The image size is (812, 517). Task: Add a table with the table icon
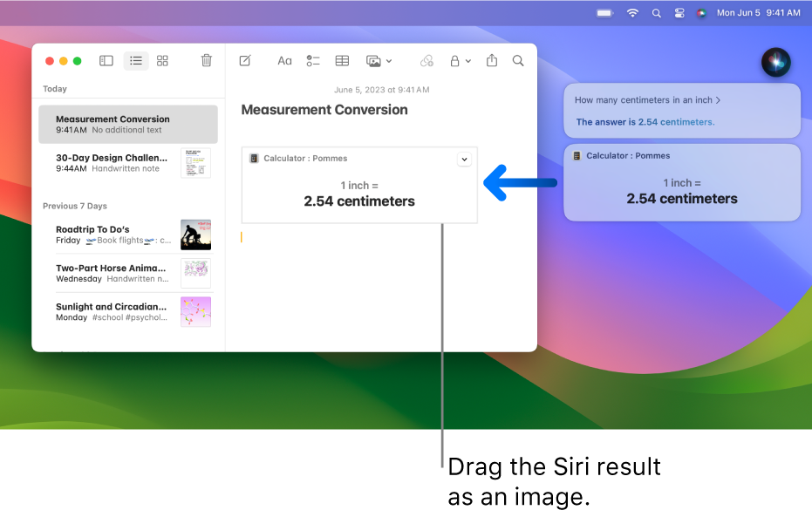[x=342, y=61]
